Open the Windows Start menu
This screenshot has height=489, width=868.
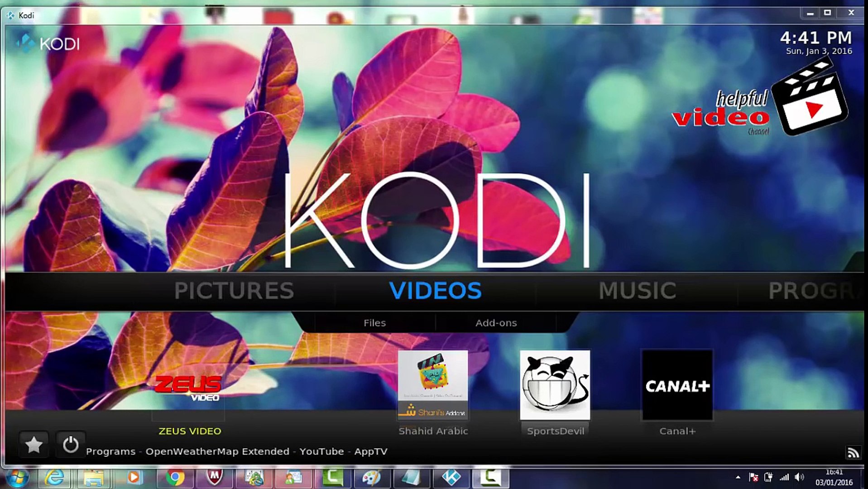(17, 478)
